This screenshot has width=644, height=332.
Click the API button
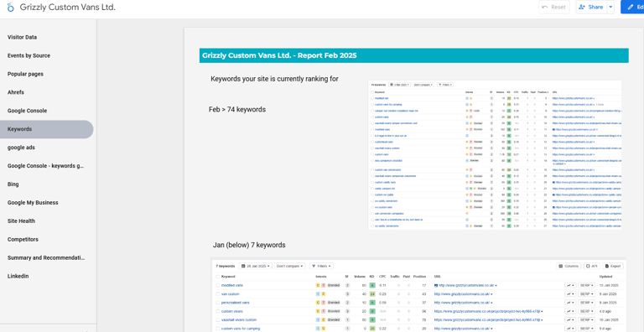click(591, 266)
